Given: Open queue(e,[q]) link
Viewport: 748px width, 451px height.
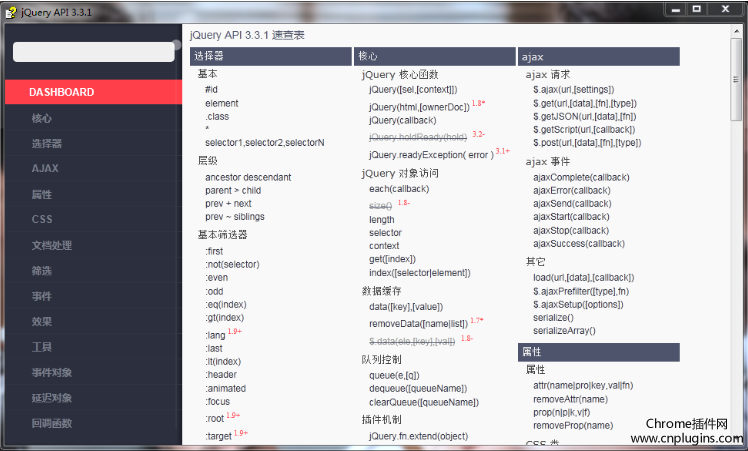Looking at the screenshot, I should 394,376.
